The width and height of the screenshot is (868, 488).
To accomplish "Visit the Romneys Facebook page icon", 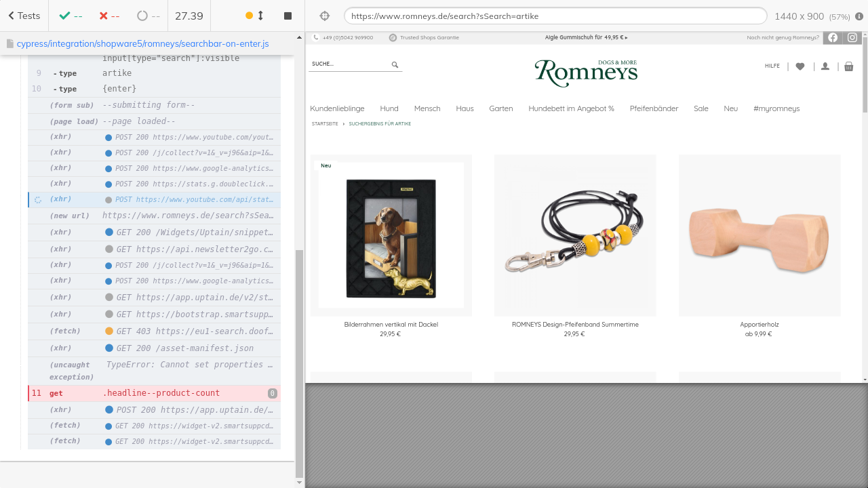I will [x=833, y=37].
